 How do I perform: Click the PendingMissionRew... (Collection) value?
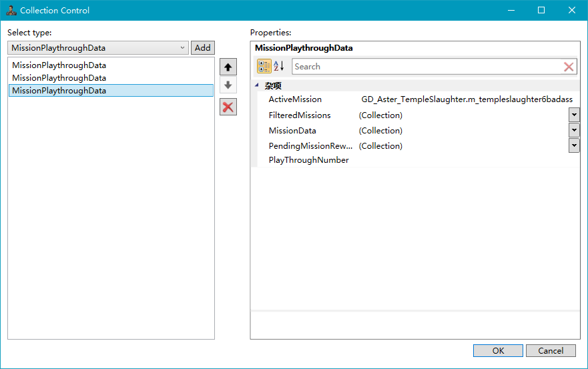pos(380,146)
